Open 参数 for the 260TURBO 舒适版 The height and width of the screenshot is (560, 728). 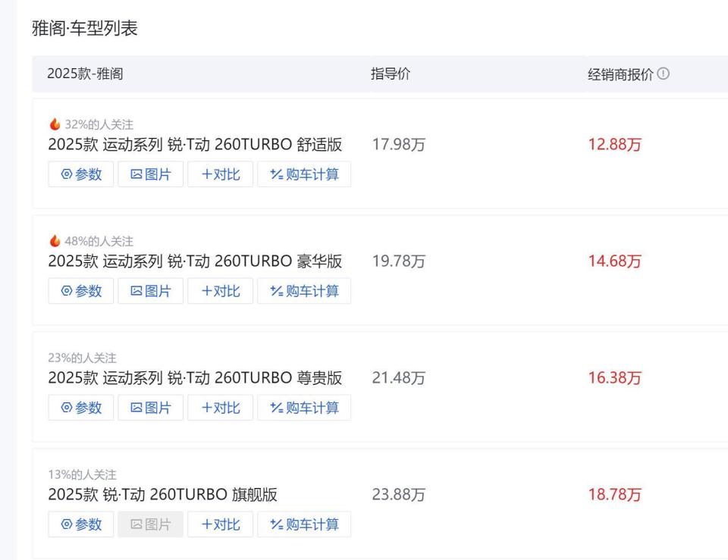pos(80,175)
